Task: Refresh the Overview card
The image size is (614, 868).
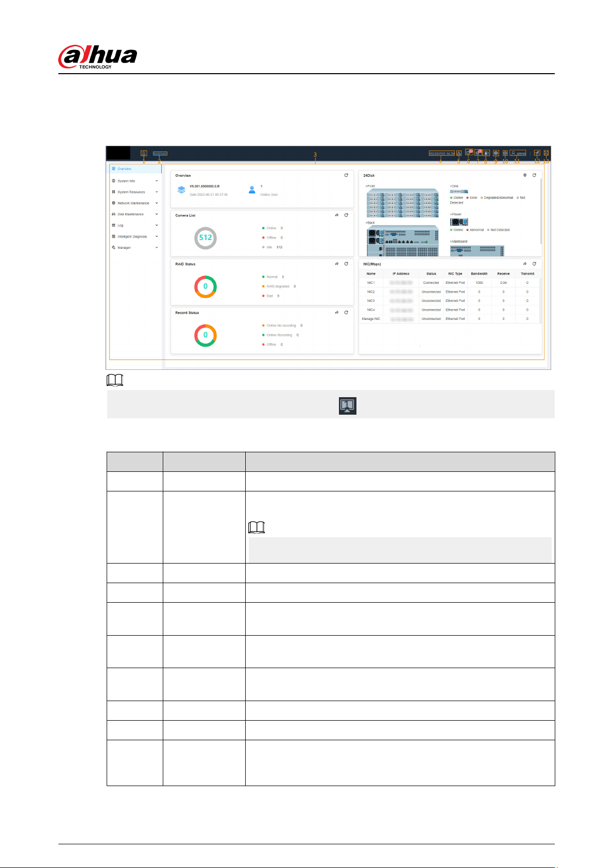Action: pos(346,175)
